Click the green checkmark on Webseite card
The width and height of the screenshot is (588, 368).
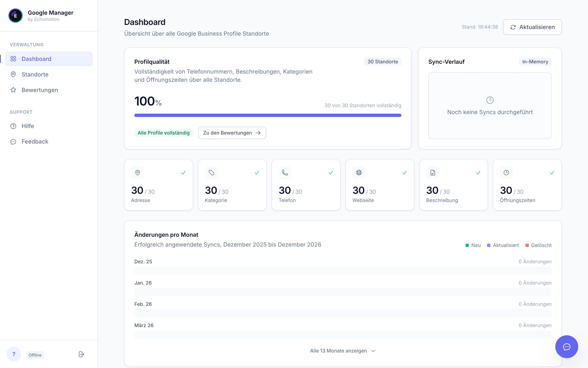tap(404, 173)
